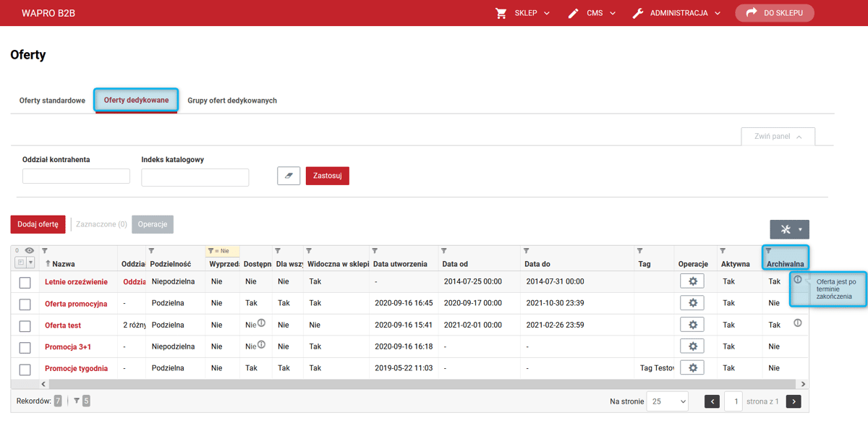868x426 pixels.
Task: Click the filter icon above Data utworzenia
Action: [x=375, y=251]
